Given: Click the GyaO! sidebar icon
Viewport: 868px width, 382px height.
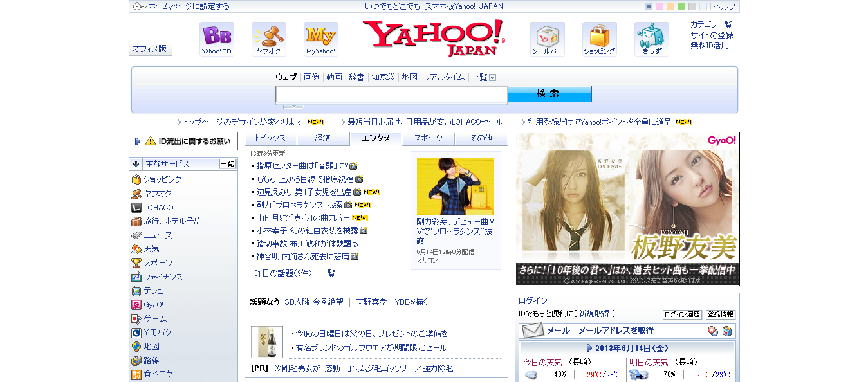Looking at the screenshot, I should click(136, 305).
